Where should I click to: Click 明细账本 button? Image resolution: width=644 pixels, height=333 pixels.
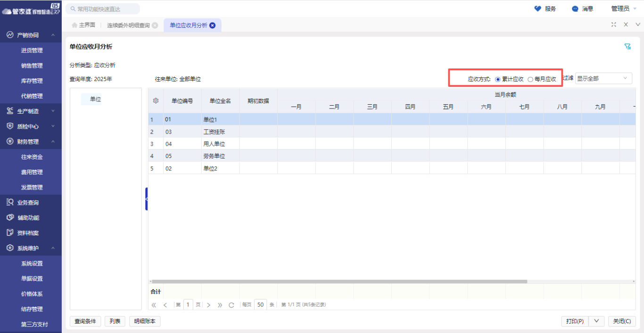pyautogui.click(x=145, y=321)
